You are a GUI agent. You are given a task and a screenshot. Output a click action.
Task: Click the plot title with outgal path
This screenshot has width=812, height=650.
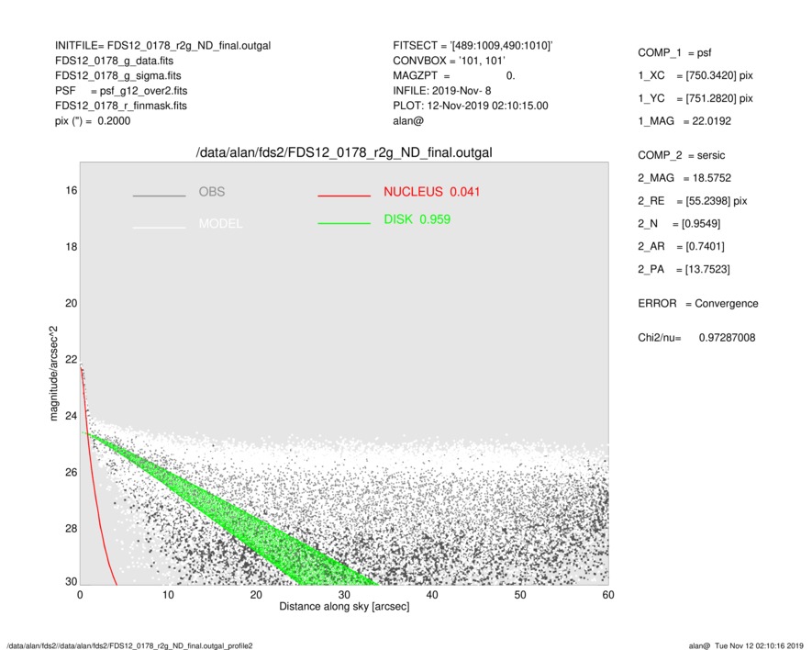click(344, 152)
